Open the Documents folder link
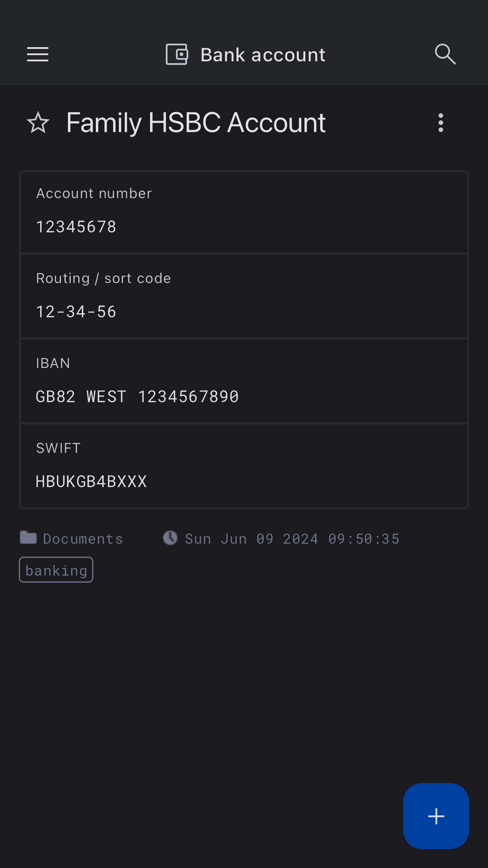Image resolution: width=488 pixels, height=868 pixels. [83, 539]
